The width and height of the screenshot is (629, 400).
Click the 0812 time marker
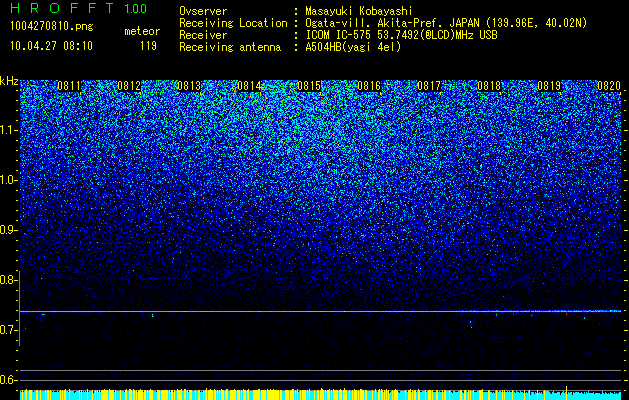tap(129, 86)
